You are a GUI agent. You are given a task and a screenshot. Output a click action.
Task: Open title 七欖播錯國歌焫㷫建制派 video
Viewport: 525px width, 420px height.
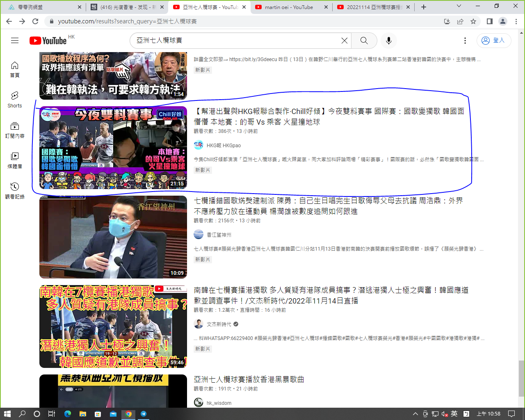328,206
